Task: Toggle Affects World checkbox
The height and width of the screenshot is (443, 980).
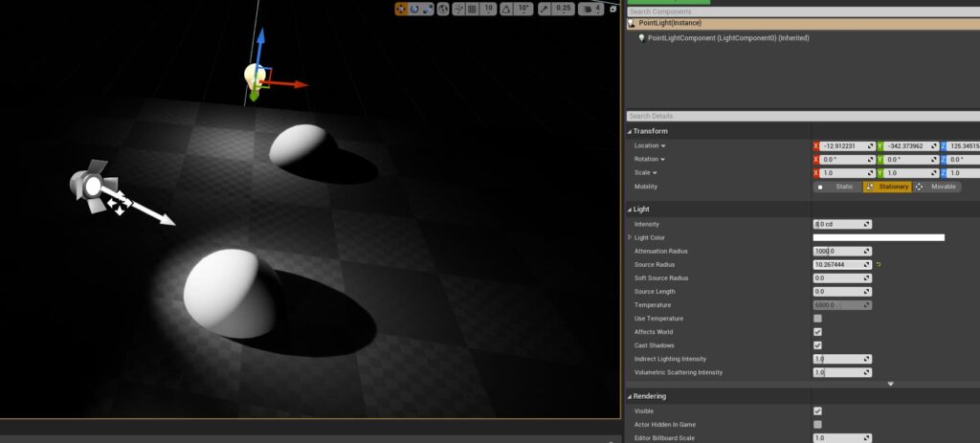Action: (x=817, y=332)
